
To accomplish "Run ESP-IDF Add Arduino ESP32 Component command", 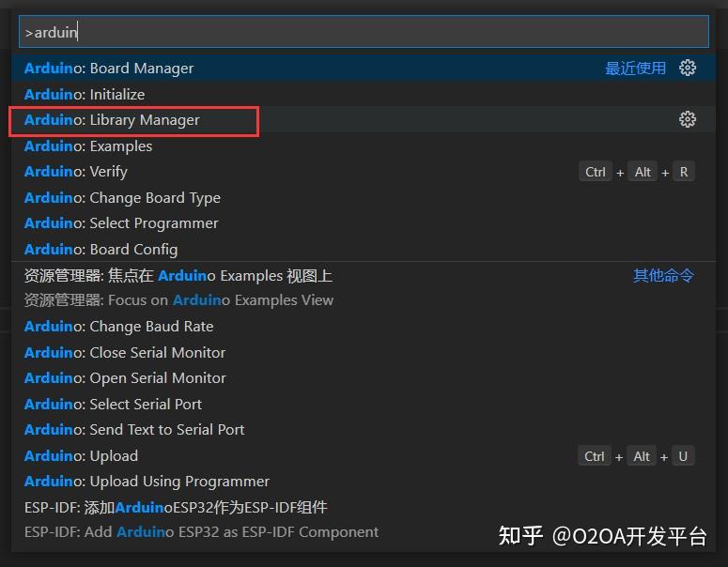I will coord(364,520).
